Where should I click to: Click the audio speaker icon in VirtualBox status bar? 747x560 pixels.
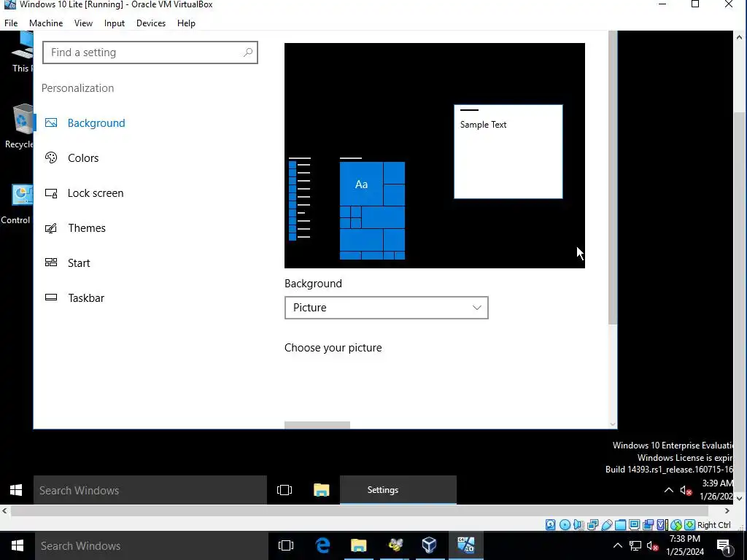578,525
